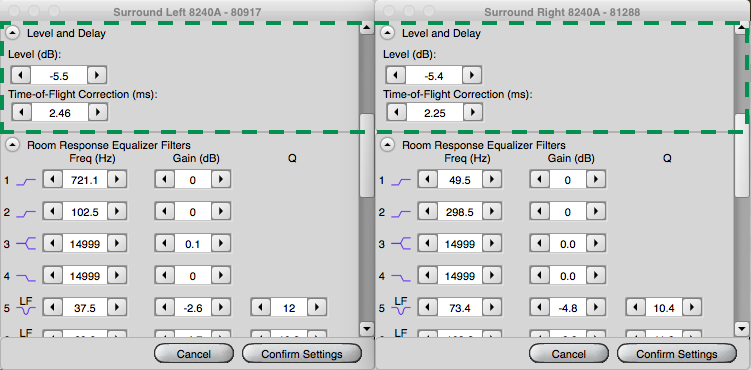The height and width of the screenshot is (370, 751).
Task: Collapse Level and Delay section in Surround Left window
Action: (x=13, y=33)
